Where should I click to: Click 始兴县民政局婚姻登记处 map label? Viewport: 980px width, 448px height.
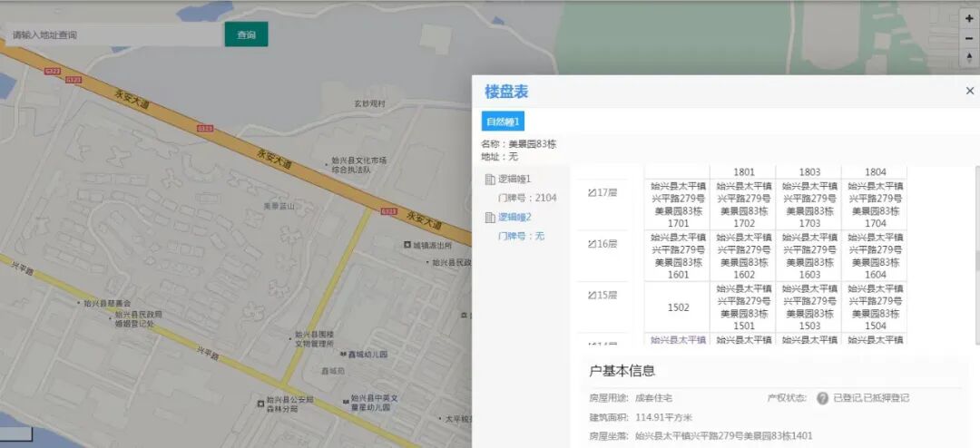click(x=138, y=319)
